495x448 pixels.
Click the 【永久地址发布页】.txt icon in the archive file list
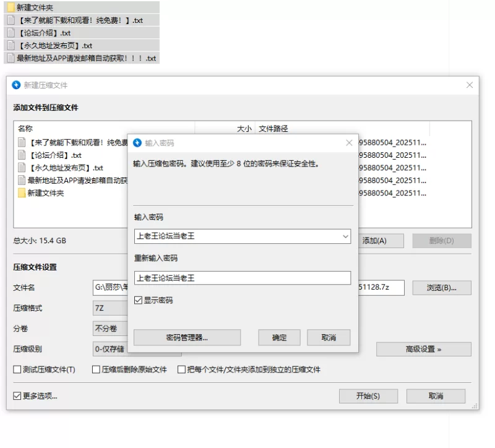coord(22,168)
